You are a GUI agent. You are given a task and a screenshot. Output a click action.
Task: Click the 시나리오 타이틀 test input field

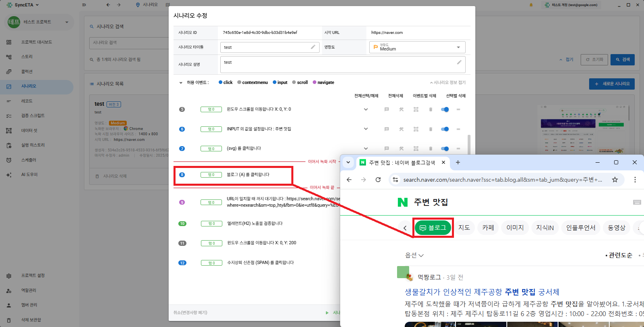pyautogui.click(x=270, y=47)
